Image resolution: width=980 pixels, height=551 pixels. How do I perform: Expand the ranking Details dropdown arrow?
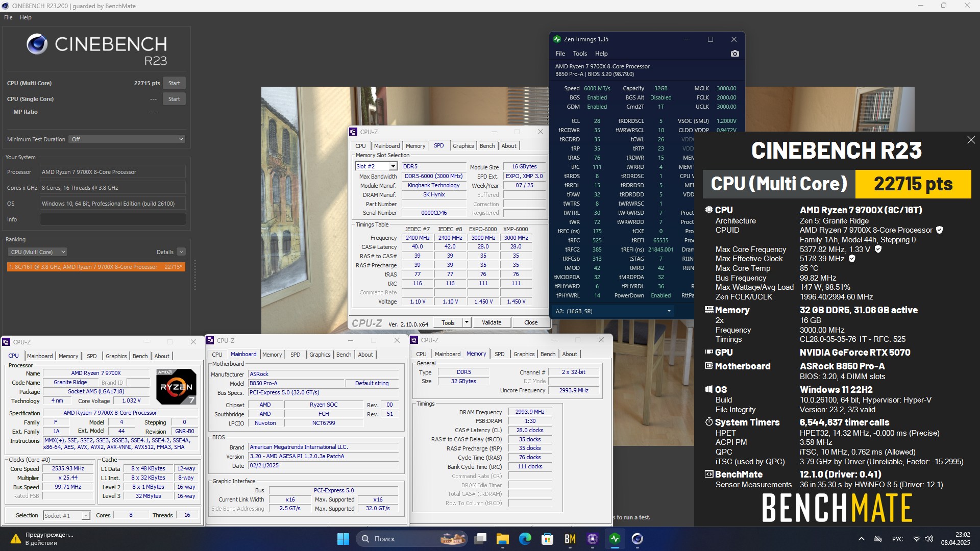coord(181,252)
